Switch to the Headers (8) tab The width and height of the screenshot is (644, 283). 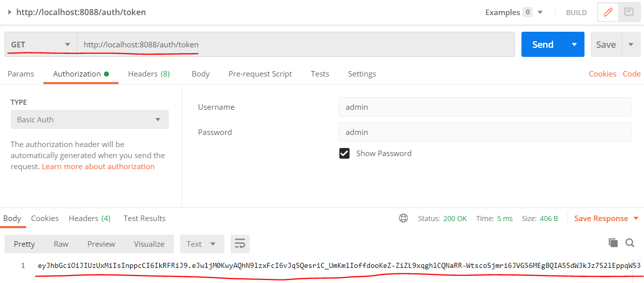(x=149, y=74)
